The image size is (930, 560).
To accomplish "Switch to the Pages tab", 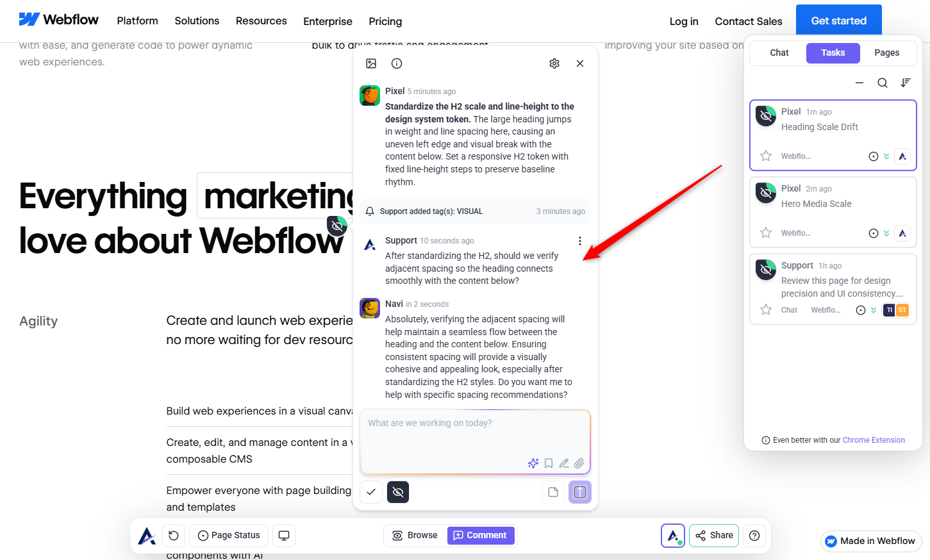I will (x=886, y=53).
